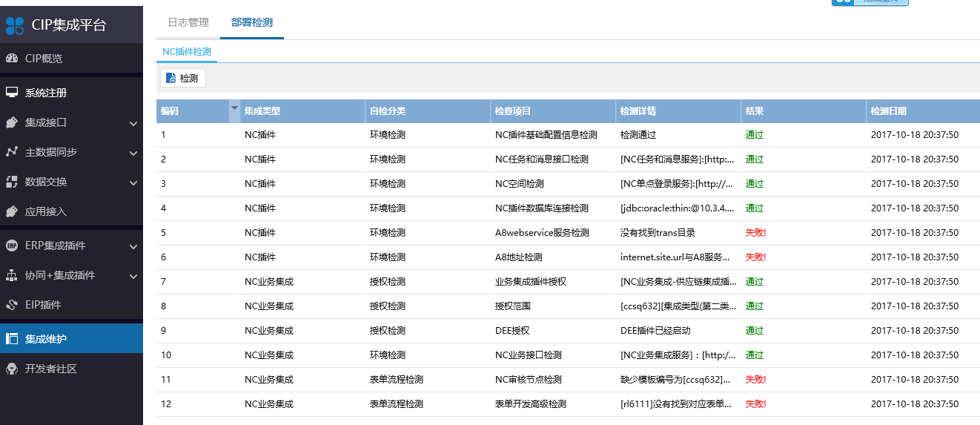This screenshot has height=425, width=980.
Task: Click 通过 result in row 1
Action: [x=755, y=135]
